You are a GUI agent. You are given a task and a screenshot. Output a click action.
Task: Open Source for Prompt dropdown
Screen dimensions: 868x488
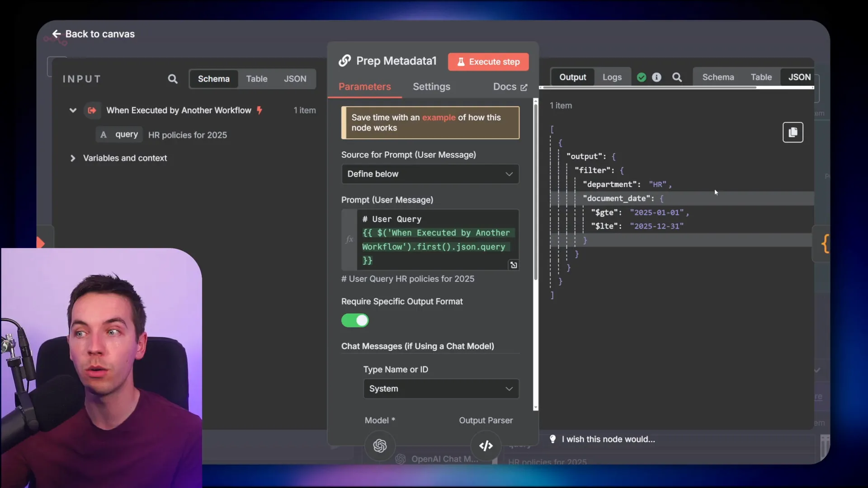coord(430,174)
